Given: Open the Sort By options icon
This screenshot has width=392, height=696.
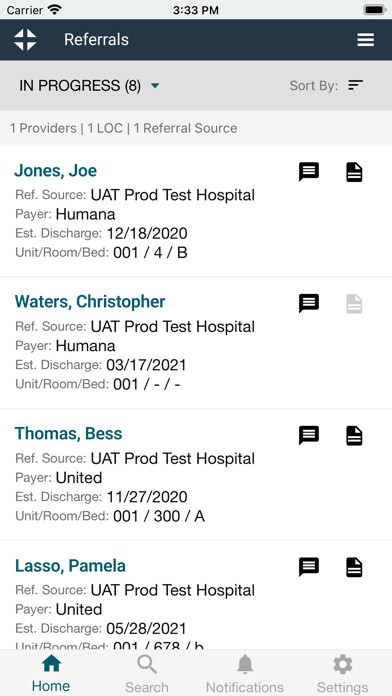Looking at the screenshot, I should pyautogui.click(x=356, y=85).
